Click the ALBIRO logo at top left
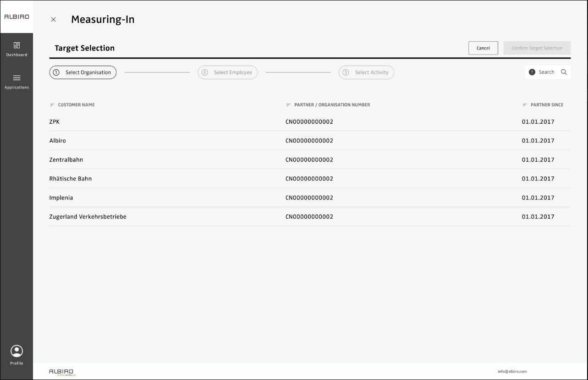 tap(16, 17)
